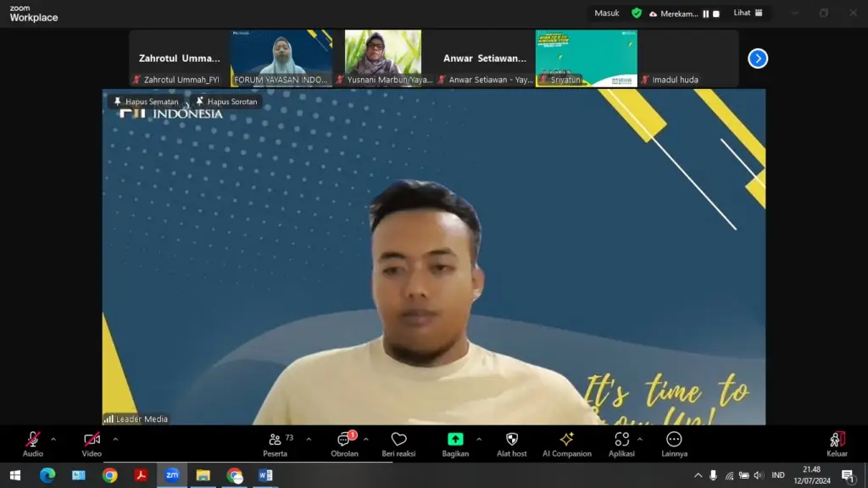Start screen sharing with Bagikan
868x488 pixels.
(455, 444)
